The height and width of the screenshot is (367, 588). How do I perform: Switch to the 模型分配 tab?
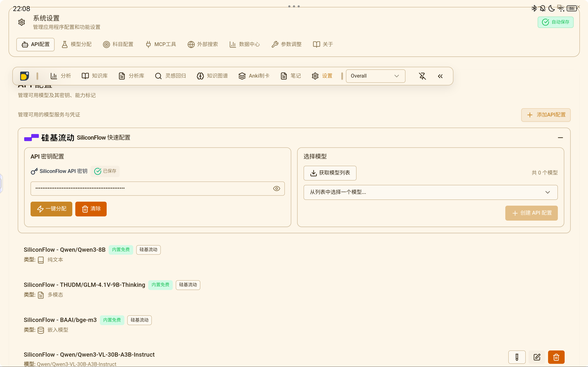point(76,44)
